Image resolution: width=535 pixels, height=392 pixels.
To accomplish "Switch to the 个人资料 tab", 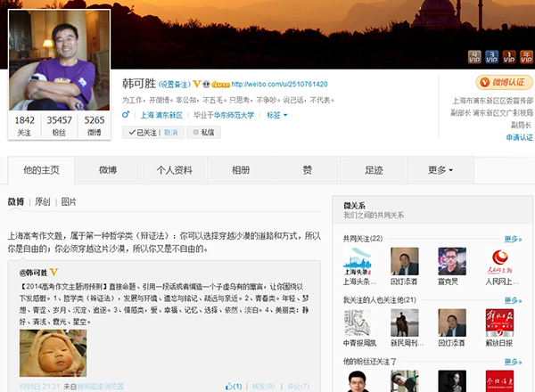I will pyautogui.click(x=175, y=169).
